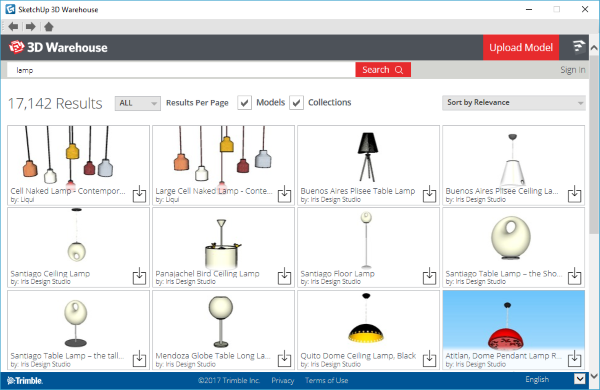Click Iris Design Studio under Santiago Floor Lamp
The image size is (600, 390).
point(336,282)
